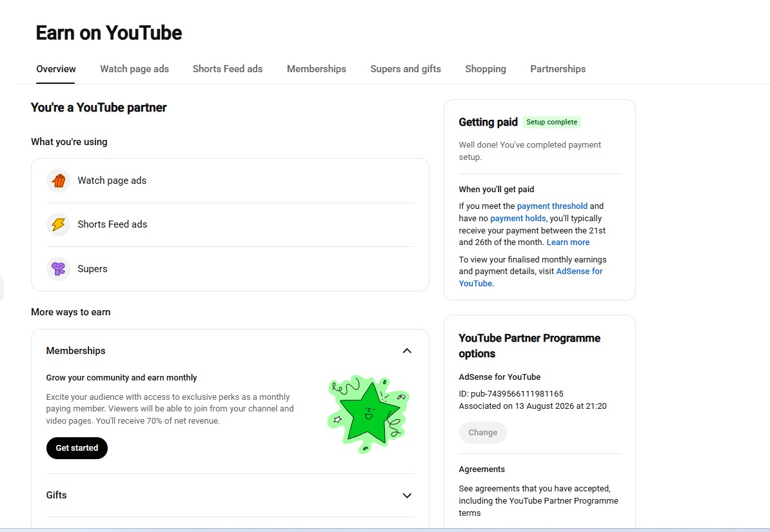
Task: Click the Setup complete badge
Action: 551,122
